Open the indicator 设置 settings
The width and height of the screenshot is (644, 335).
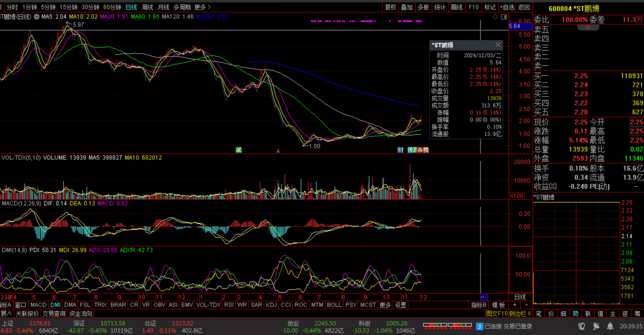pos(401,305)
